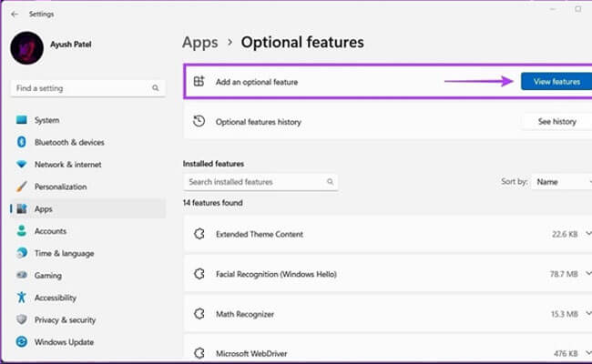The height and width of the screenshot is (364, 592).
Task: Click the Apps sidebar icon
Action: [22, 208]
